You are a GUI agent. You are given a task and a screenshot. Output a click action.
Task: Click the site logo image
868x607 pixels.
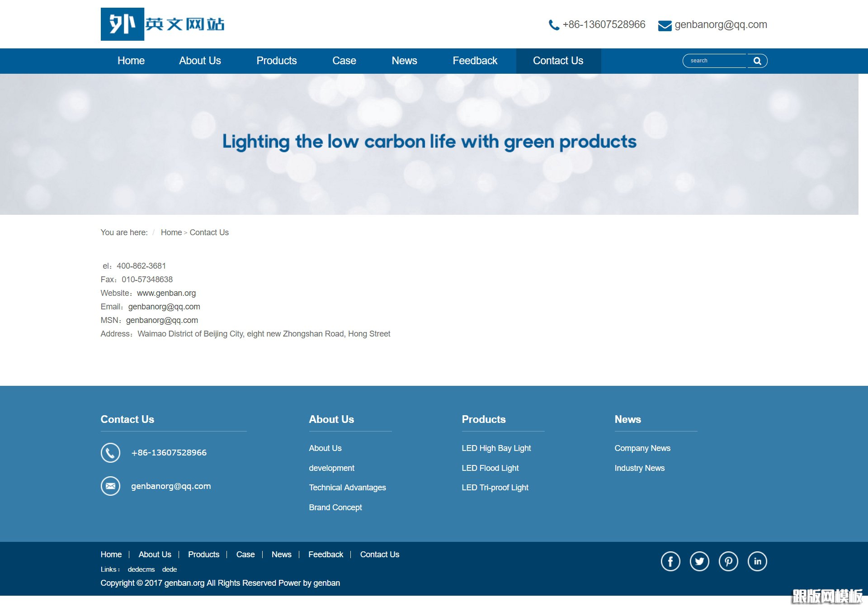coord(163,24)
